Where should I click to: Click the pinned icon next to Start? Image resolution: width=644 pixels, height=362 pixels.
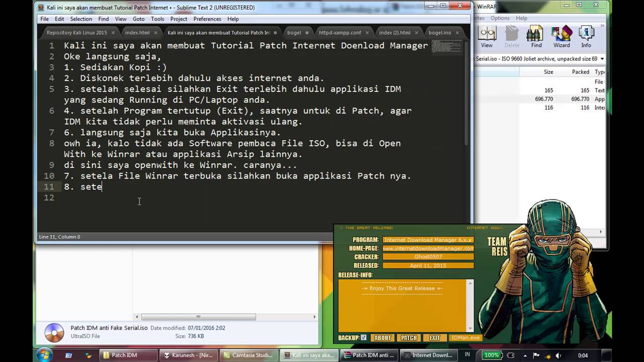click(69, 355)
